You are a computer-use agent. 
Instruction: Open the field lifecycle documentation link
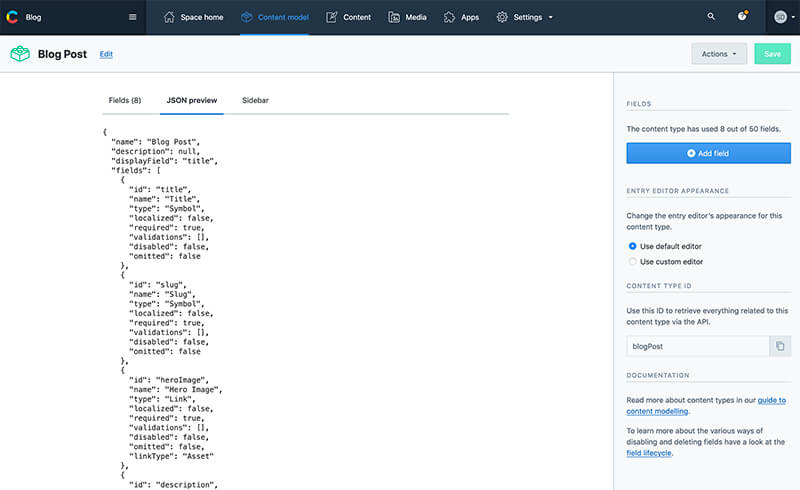pos(649,453)
